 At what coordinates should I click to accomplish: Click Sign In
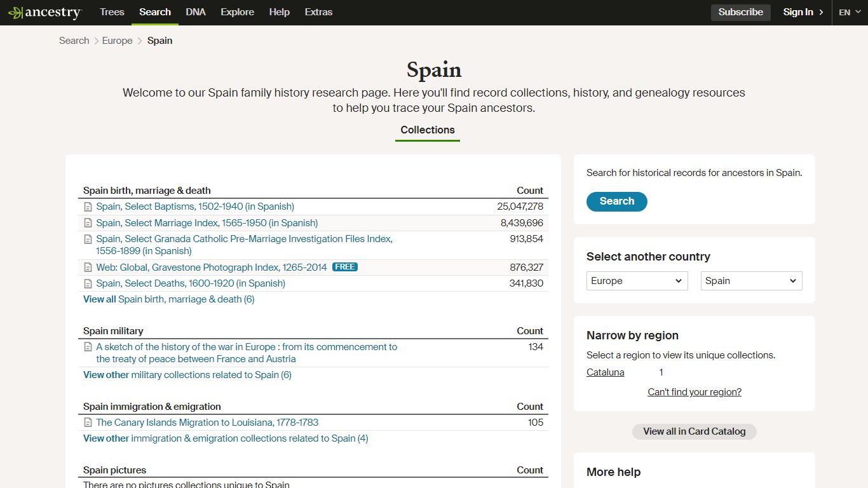798,12
